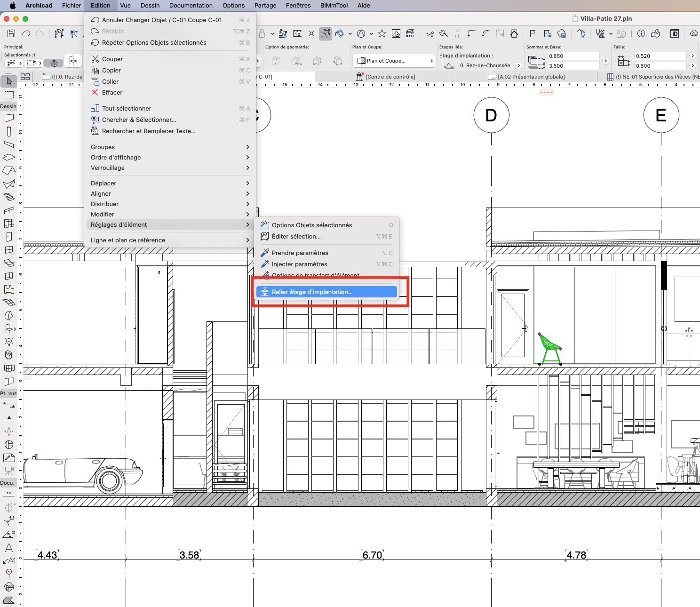700x607 pixels.
Task: Toggle the group suspend button in toolbar
Action: tap(326, 33)
